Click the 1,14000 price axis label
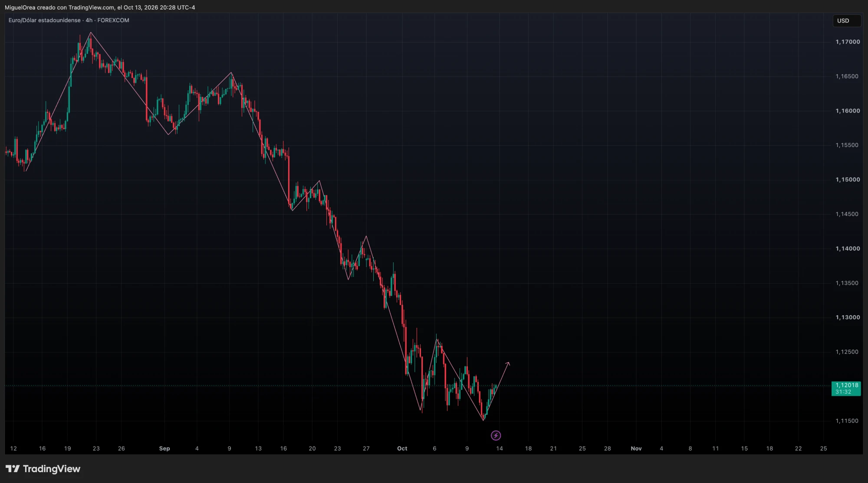This screenshot has width=868, height=483. click(848, 249)
